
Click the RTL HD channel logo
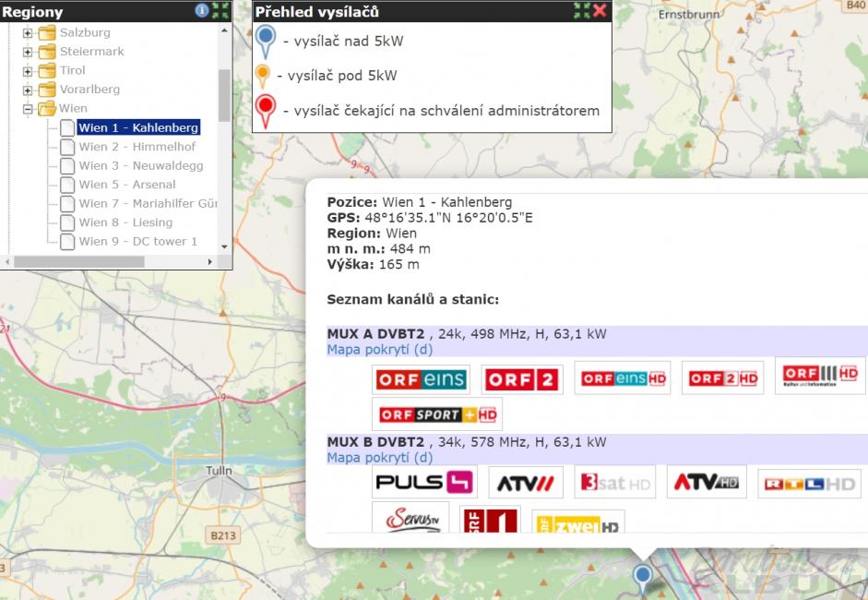[x=809, y=484]
